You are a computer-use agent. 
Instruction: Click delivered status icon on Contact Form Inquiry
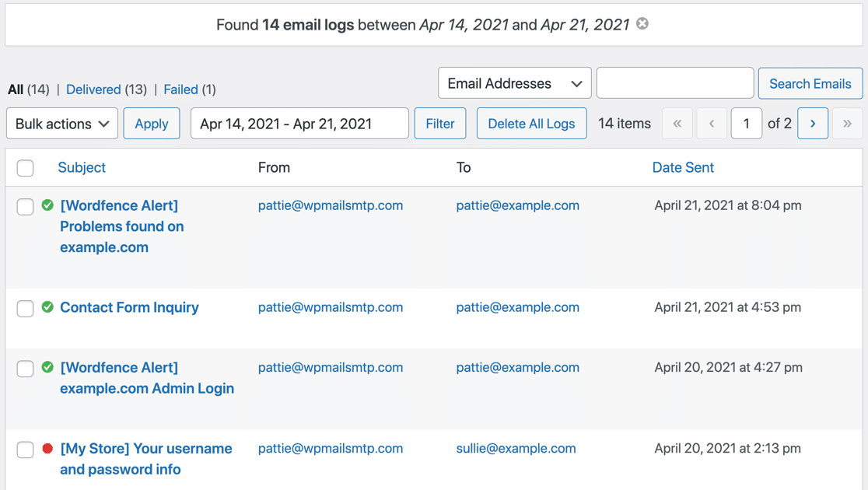(x=47, y=307)
